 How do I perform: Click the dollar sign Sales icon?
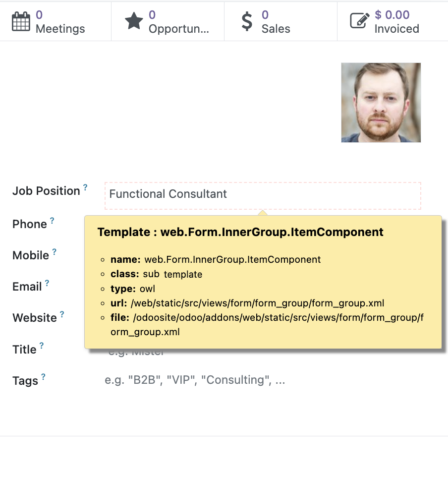(247, 22)
